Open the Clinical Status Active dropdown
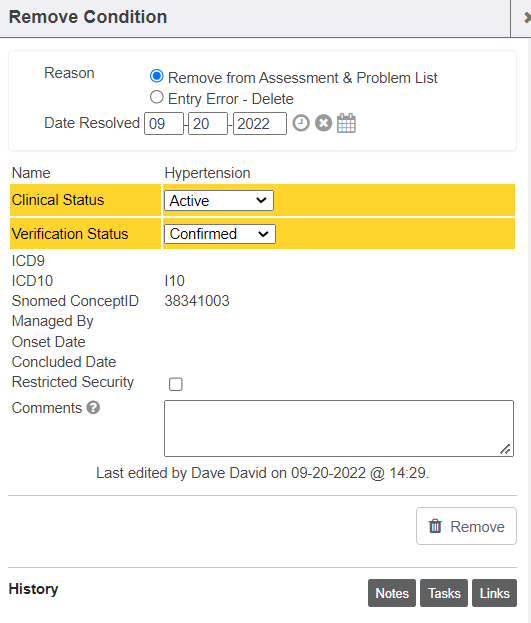The image size is (531, 623). coord(219,200)
